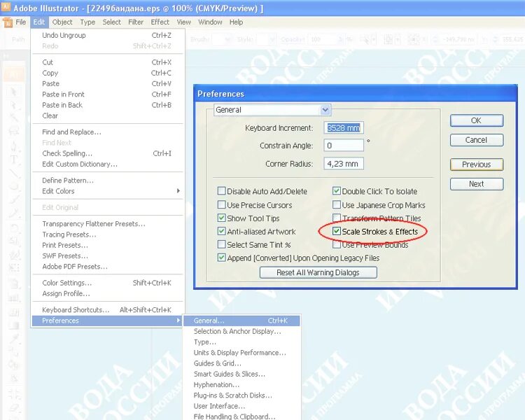Screen dimensions: 525x420
Task: Select the Ellipse shape tool
Action: (14, 186)
